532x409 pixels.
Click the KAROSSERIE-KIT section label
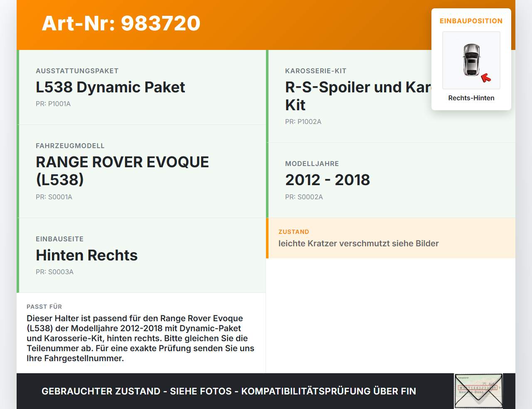coord(315,71)
